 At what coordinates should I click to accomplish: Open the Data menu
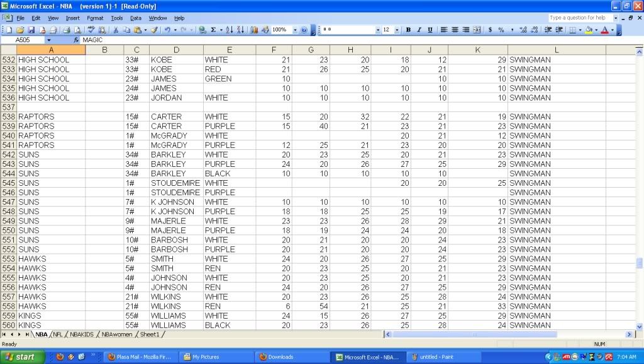136,18
